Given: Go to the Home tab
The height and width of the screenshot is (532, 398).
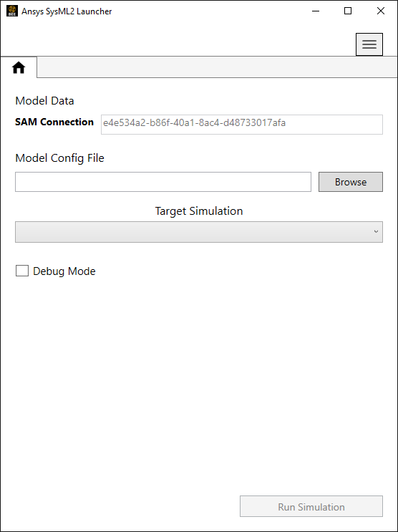Looking at the screenshot, I should click(19, 67).
